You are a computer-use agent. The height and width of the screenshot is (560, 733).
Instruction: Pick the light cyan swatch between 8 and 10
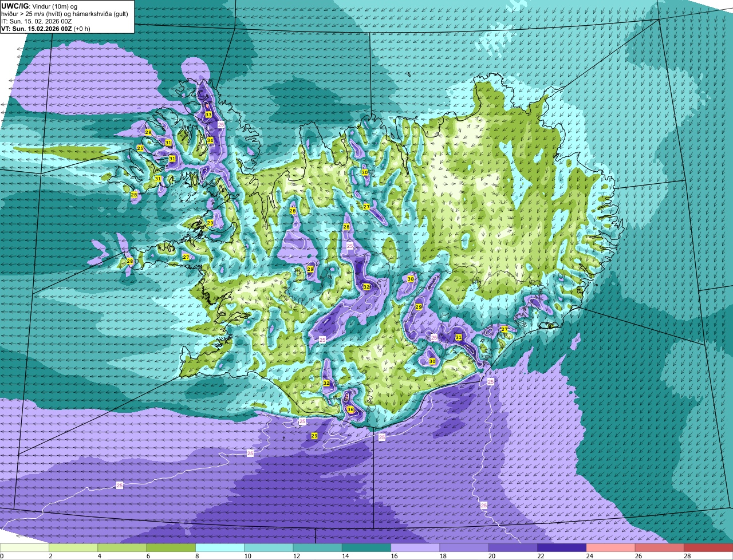click(x=220, y=547)
